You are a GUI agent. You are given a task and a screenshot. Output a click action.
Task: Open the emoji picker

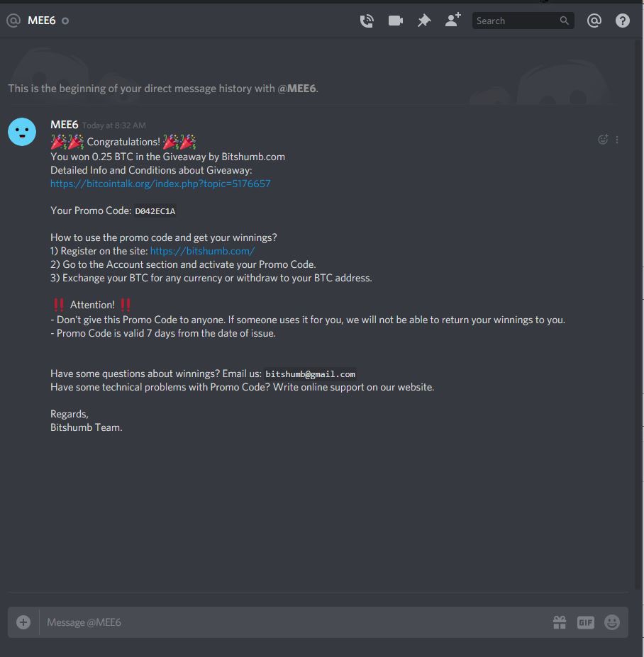pyautogui.click(x=612, y=622)
